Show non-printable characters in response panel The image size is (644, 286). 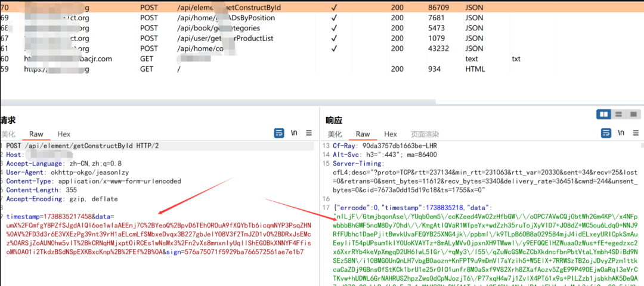[622, 133]
